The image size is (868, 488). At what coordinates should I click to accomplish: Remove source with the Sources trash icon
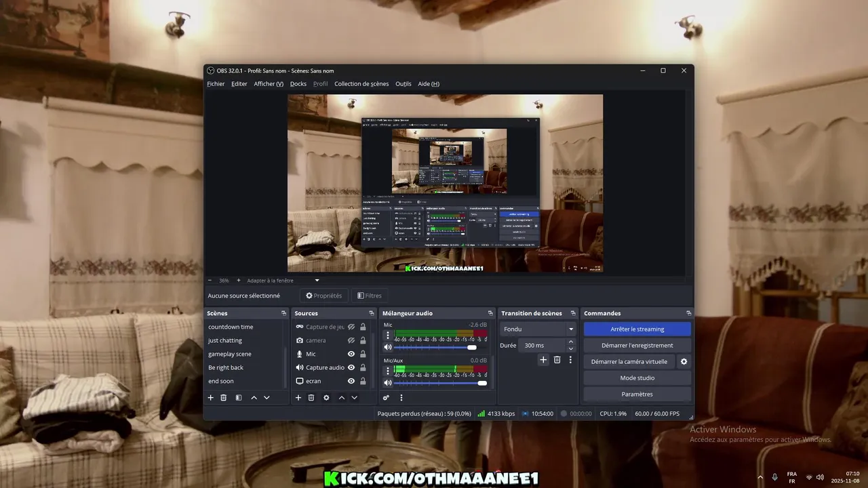click(x=311, y=398)
